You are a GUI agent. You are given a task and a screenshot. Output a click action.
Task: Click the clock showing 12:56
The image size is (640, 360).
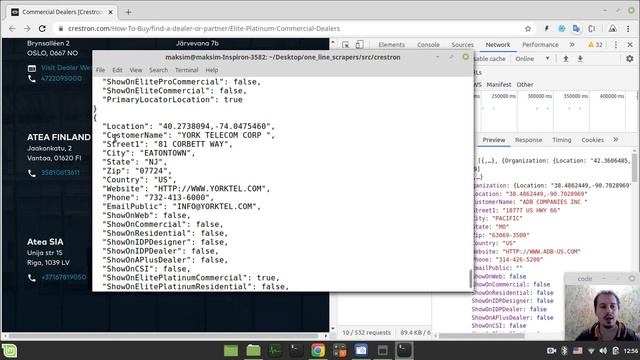click(631, 351)
